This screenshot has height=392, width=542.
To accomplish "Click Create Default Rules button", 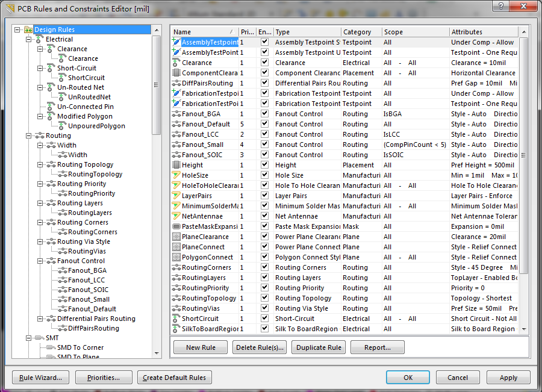I will click(174, 378).
